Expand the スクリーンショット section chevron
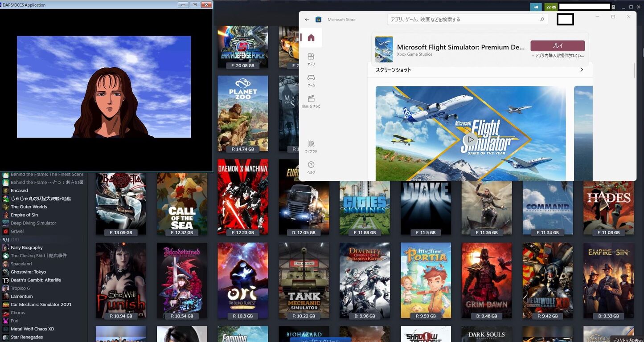This screenshot has width=644, height=342. coord(582,70)
